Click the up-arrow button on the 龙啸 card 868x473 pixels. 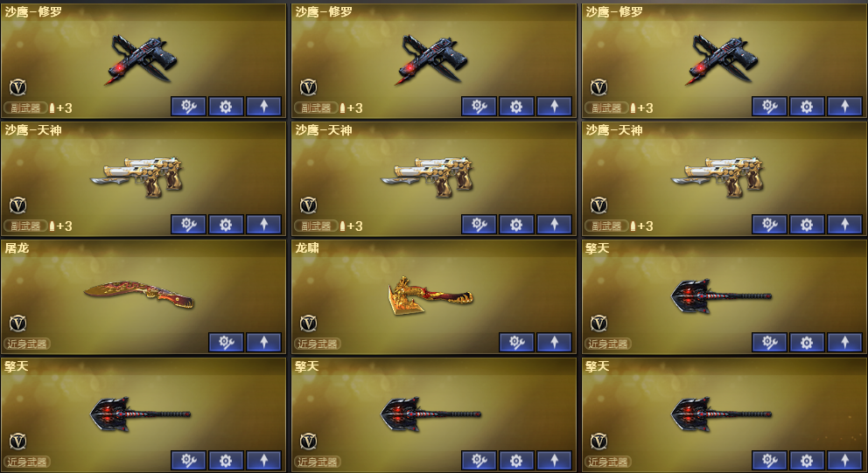tap(554, 343)
